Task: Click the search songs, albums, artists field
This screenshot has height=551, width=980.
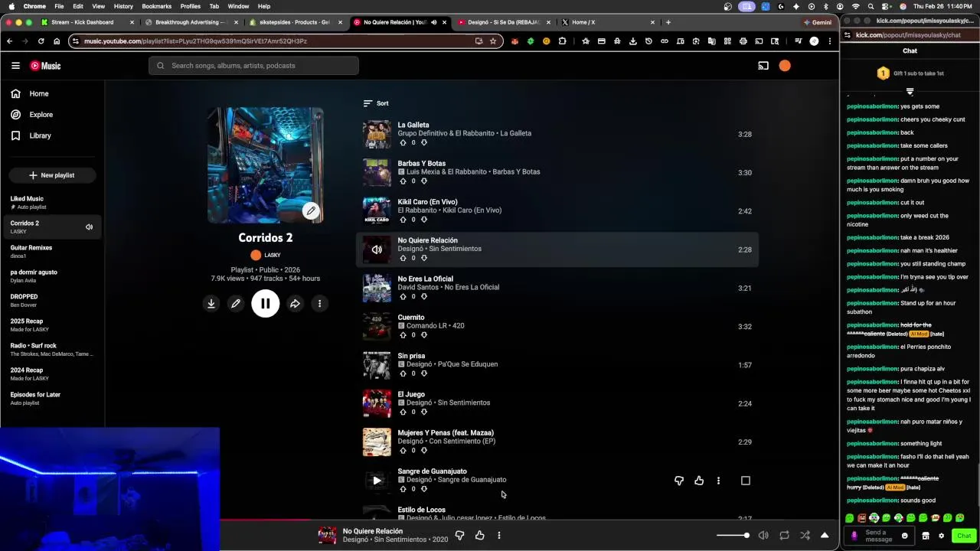Action: pyautogui.click(x=253, y=66)
